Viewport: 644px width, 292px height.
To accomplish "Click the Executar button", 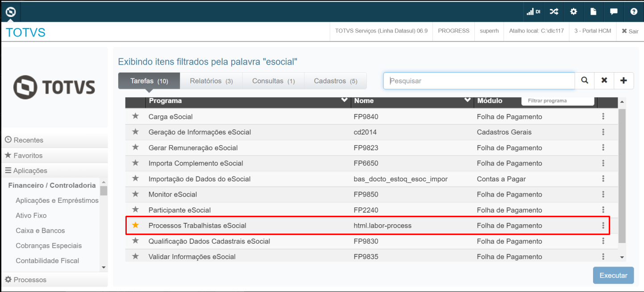I will pos(613,276).
